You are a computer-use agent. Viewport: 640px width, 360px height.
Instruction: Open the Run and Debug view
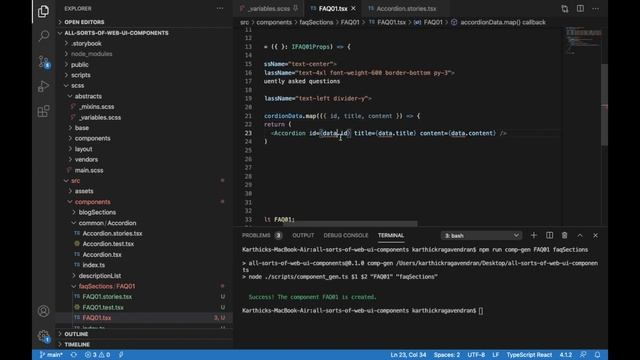click(43, 87)
